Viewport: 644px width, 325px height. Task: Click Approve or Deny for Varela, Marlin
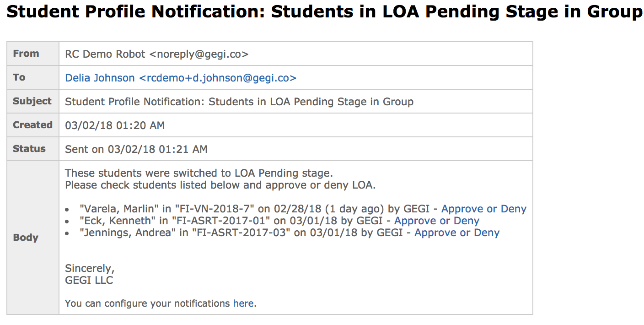click(483, 209)
